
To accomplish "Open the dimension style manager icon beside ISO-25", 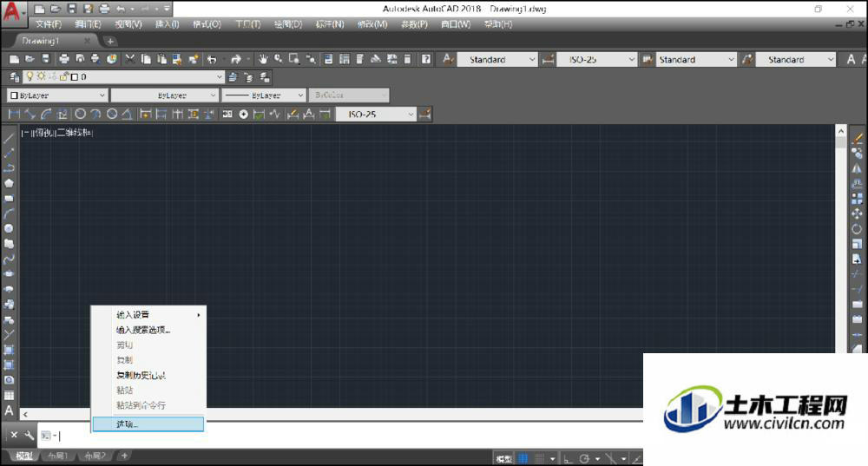I will point(425,114).
